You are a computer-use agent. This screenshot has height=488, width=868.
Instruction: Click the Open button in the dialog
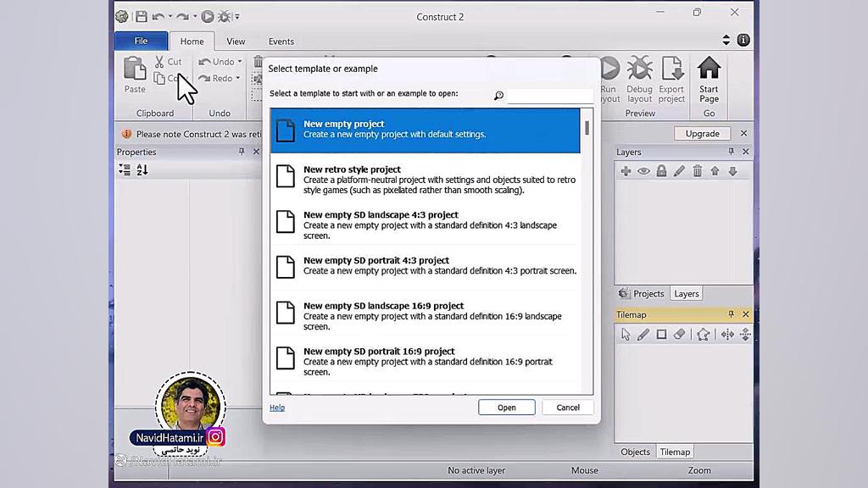pyautogui.click(x=507, y=408)
